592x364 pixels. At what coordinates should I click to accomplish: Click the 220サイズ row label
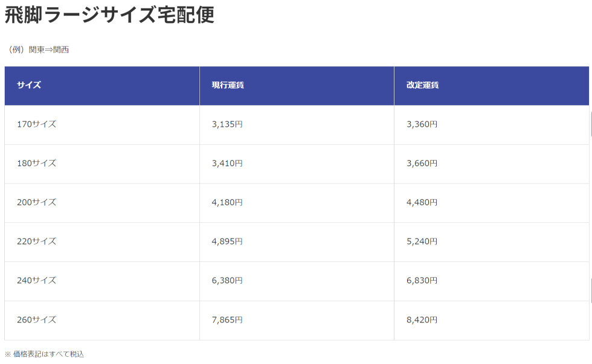[36, 241]
